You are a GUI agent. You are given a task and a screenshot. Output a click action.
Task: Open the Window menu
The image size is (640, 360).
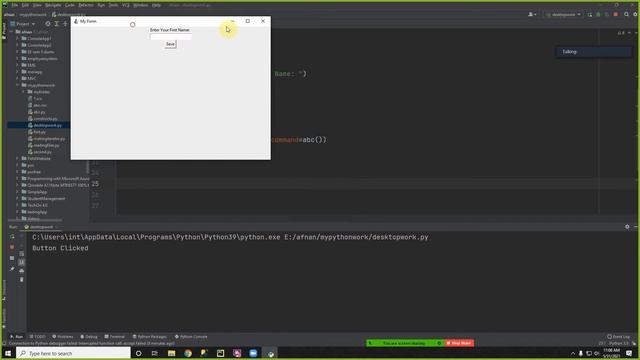pyautogui.click(x=141, y=5)
